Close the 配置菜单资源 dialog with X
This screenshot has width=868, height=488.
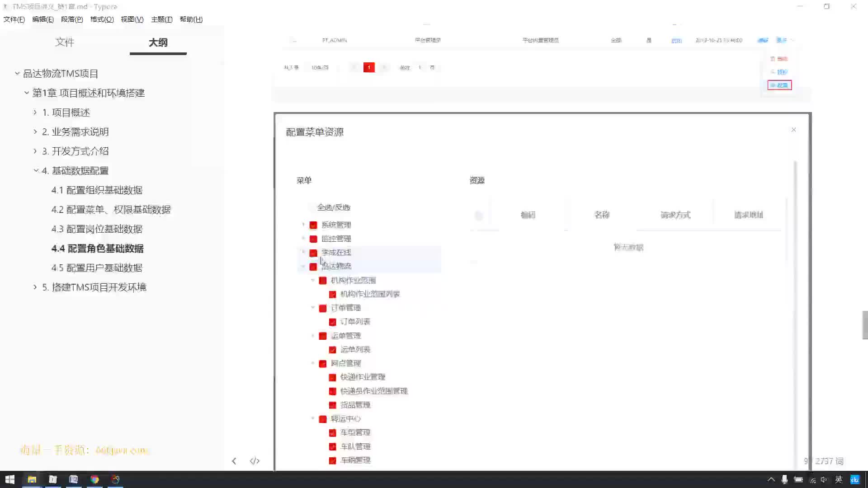(x=793, y=130)
